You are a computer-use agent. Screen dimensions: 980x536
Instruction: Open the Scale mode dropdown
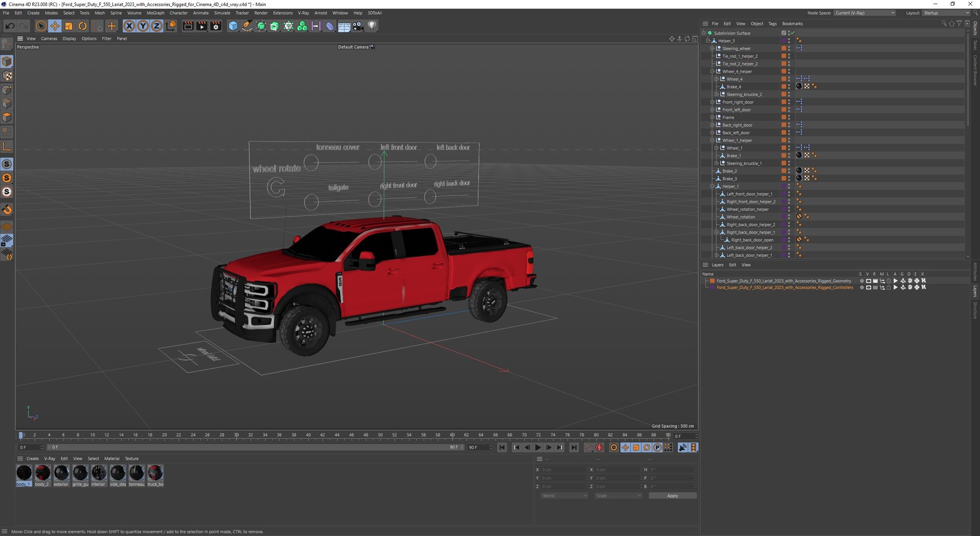click(x=618, y=496)
